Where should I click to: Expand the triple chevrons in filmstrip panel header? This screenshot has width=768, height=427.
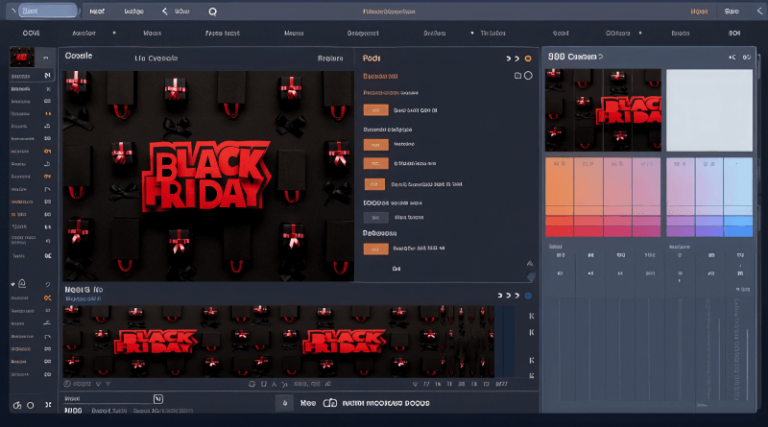(508, 296)
